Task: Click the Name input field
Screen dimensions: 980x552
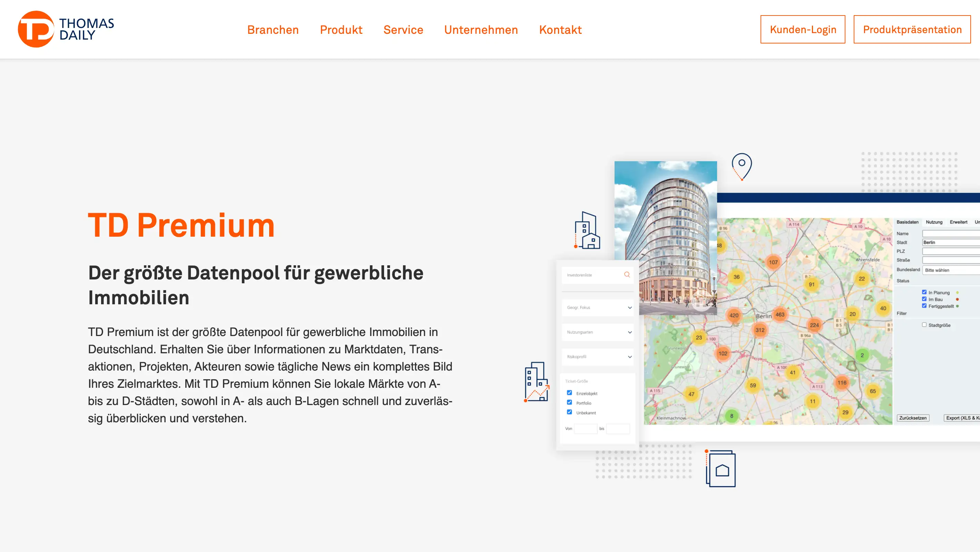Action: pos(951,234)
